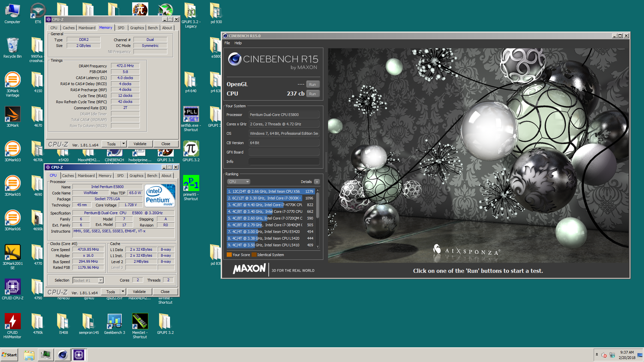Expand Tools dropdown arrow in top CPU-Z
Screen dimensions: 644x362
123,144
